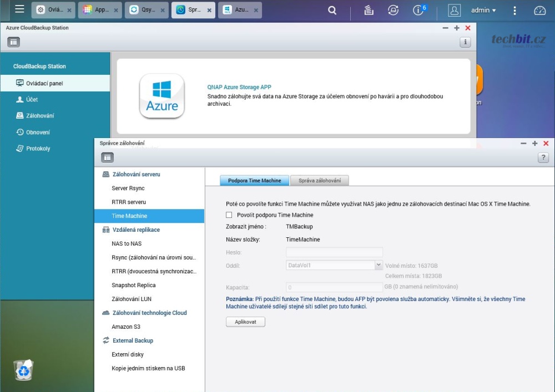Click the Heslo password field

(334, 252)
